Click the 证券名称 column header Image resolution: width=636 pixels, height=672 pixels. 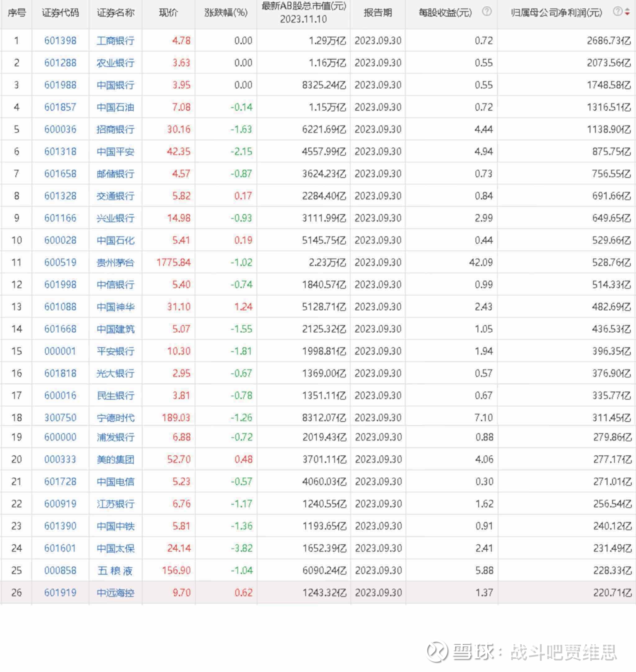coord(115,13)
